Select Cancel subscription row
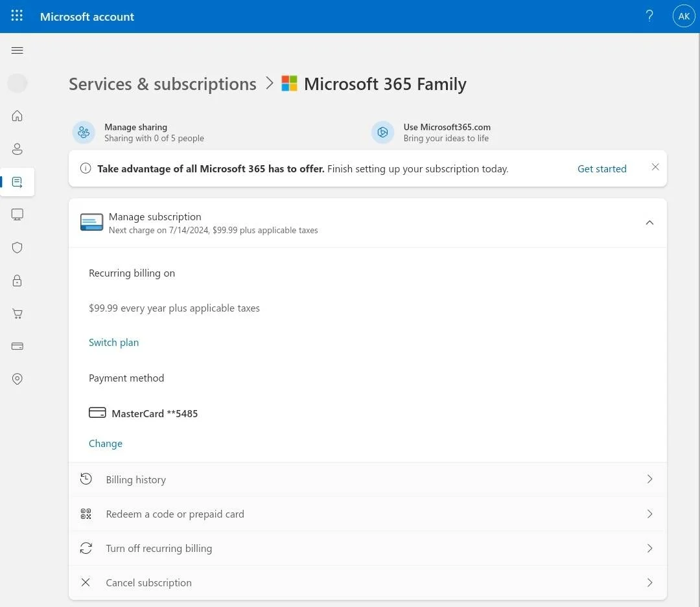 (x=367, y=582)
